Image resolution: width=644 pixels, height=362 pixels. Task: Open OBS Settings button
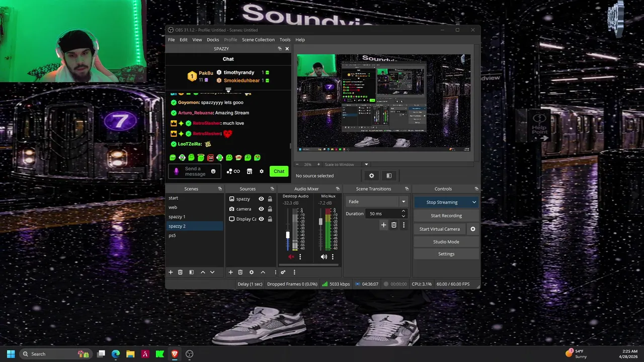click(x=446, y=254)
